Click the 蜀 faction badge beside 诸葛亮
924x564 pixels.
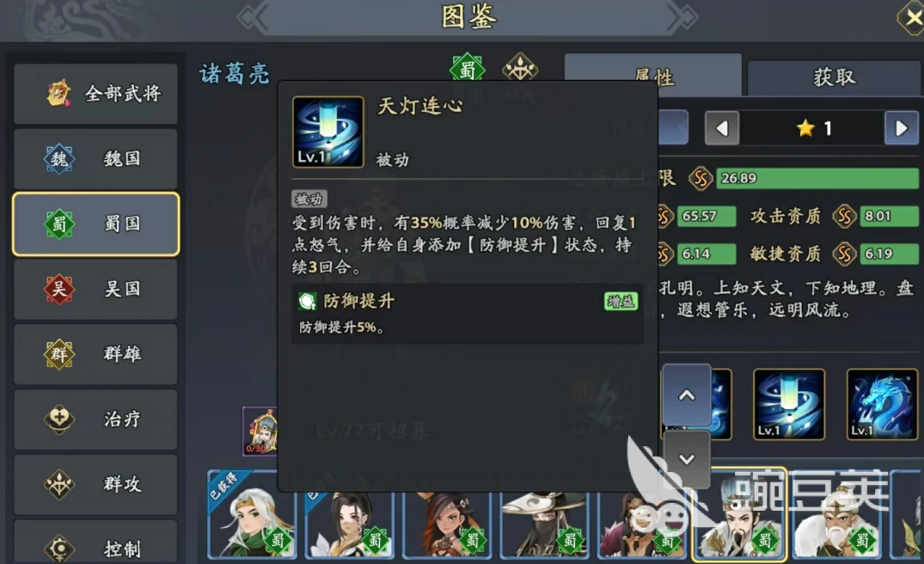click(x=468, y=70)
